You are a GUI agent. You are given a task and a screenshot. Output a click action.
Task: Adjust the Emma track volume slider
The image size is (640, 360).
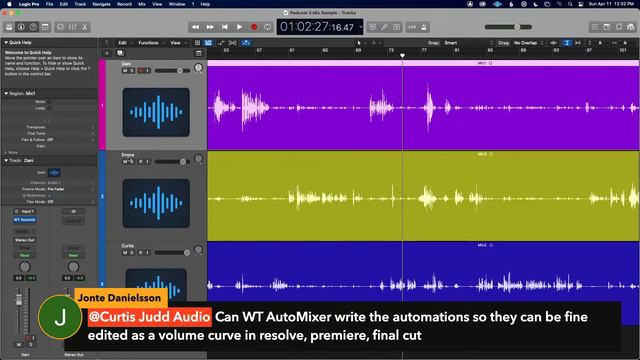click(x=172, y=162)
